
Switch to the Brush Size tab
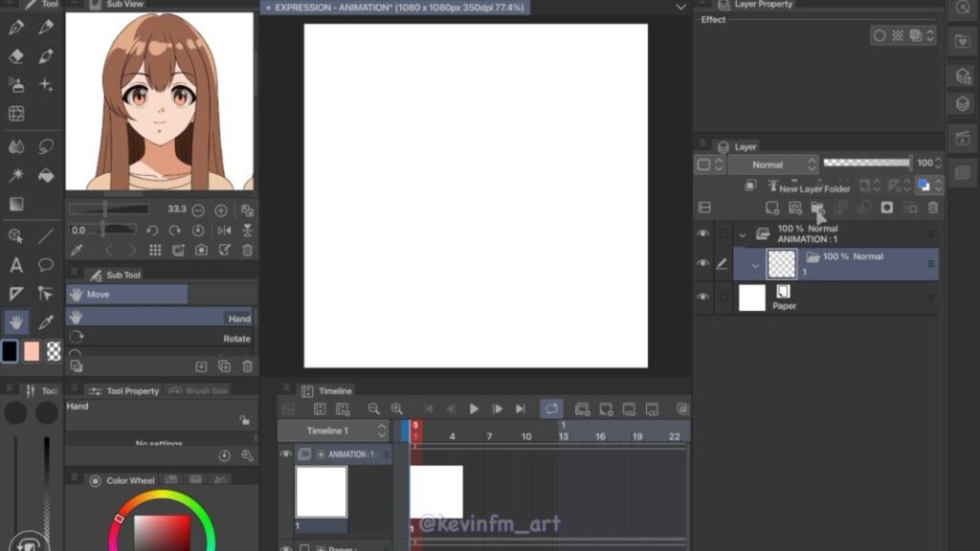pyautogui.click(x=199, y=390)
